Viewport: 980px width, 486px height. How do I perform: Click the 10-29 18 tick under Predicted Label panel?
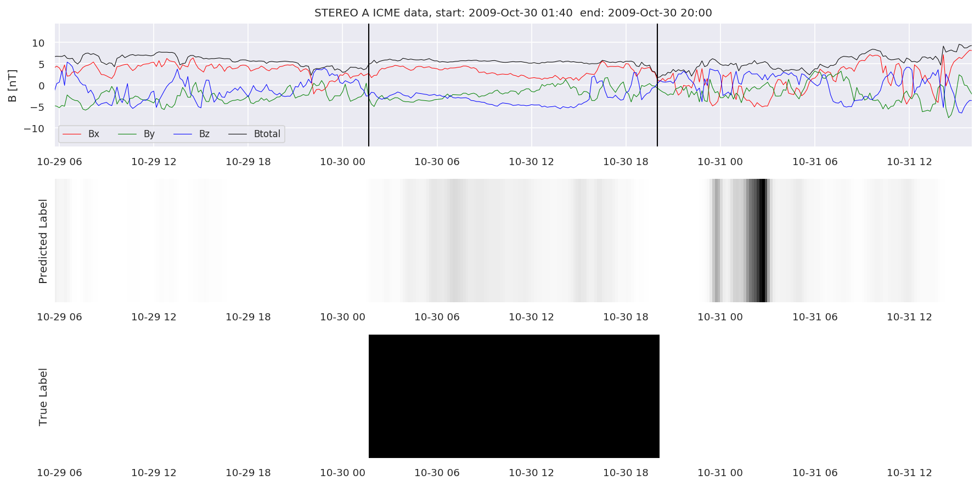(248, 317)
